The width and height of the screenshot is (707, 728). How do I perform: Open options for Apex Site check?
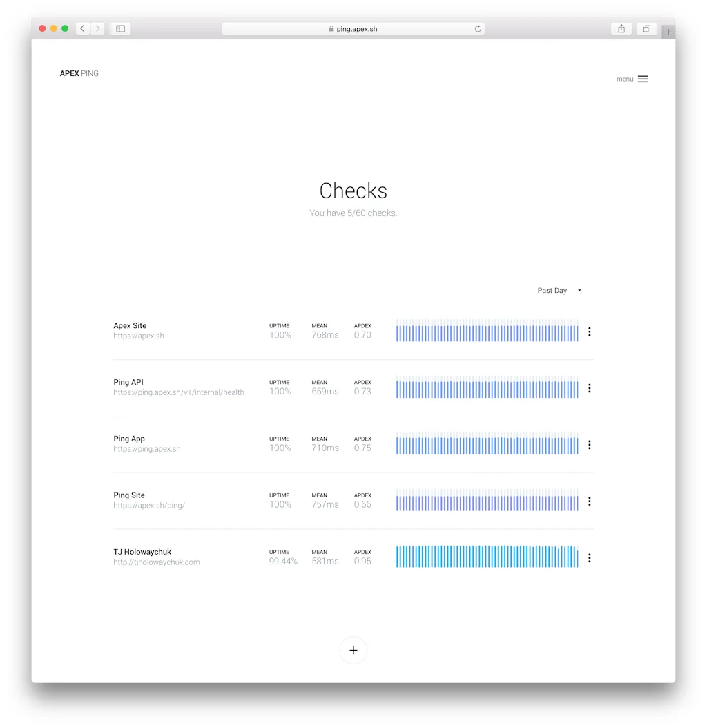pos(589,332)
